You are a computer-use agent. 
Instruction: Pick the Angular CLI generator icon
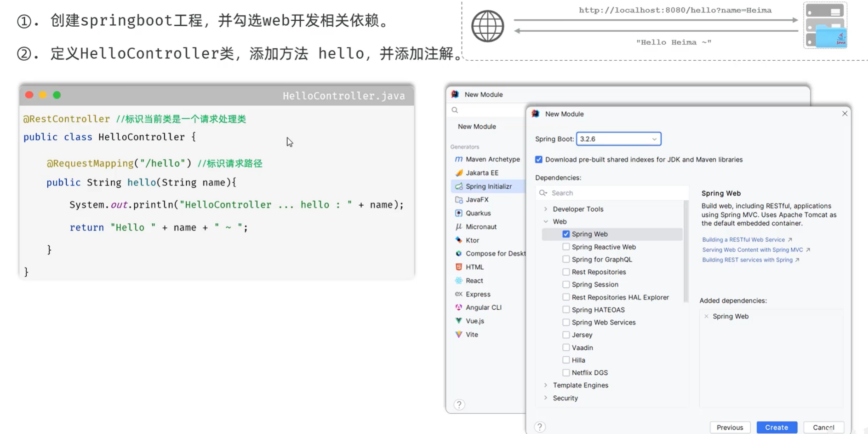(458, 307)
